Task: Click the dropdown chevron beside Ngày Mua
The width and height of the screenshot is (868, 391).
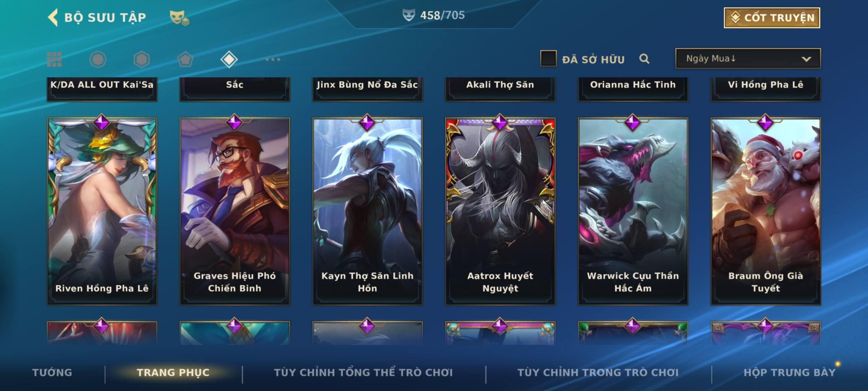Action: 806,59
